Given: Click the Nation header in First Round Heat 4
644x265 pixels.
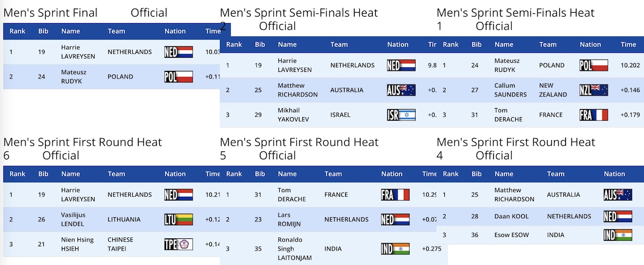Looking at the screenshot, I should 614,174.
